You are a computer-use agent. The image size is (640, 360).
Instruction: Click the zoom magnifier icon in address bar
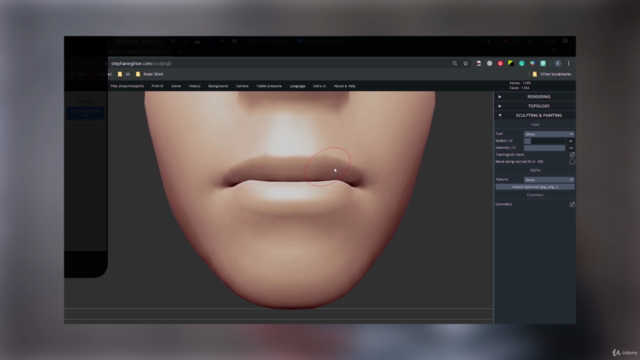click(455, 64)
